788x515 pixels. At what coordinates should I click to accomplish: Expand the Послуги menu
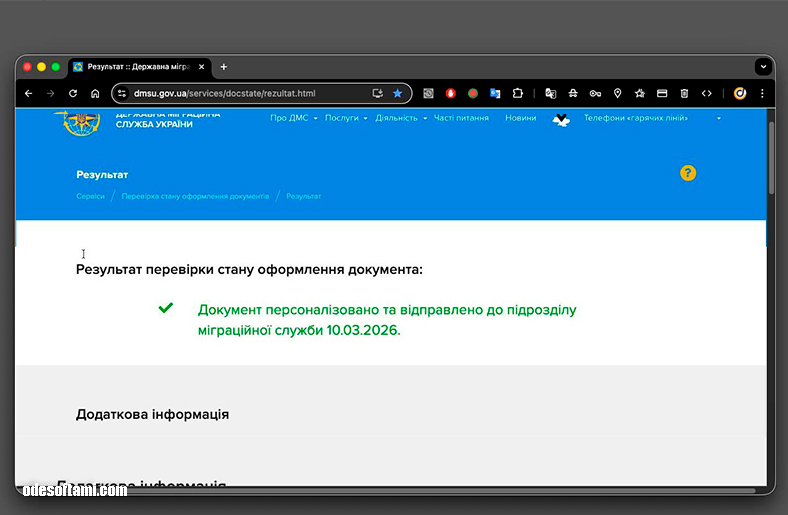346,118
